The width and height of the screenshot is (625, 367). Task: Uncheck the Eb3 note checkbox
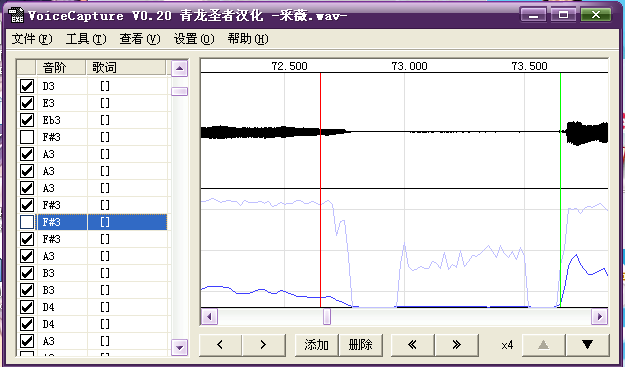pos(27,120)
